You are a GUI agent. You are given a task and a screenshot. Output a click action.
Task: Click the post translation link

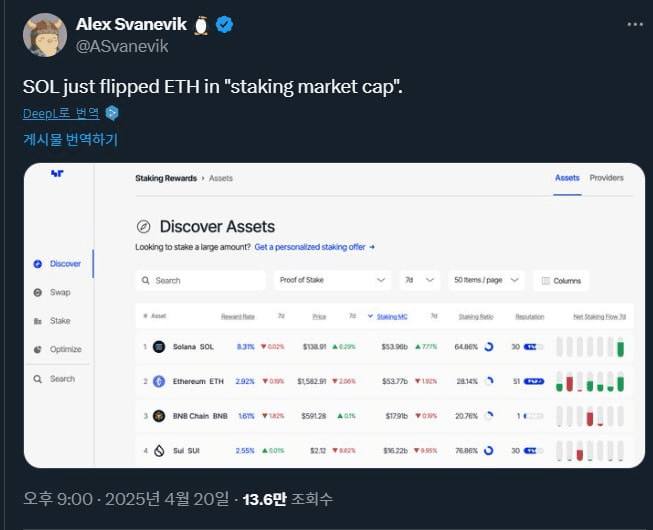point(70,140)
